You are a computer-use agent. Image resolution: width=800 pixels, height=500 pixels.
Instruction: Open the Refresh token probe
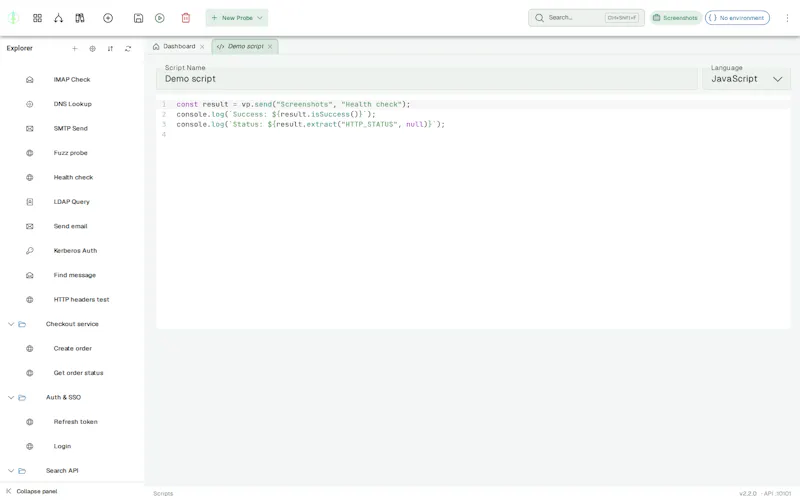(x=75, y=422)
